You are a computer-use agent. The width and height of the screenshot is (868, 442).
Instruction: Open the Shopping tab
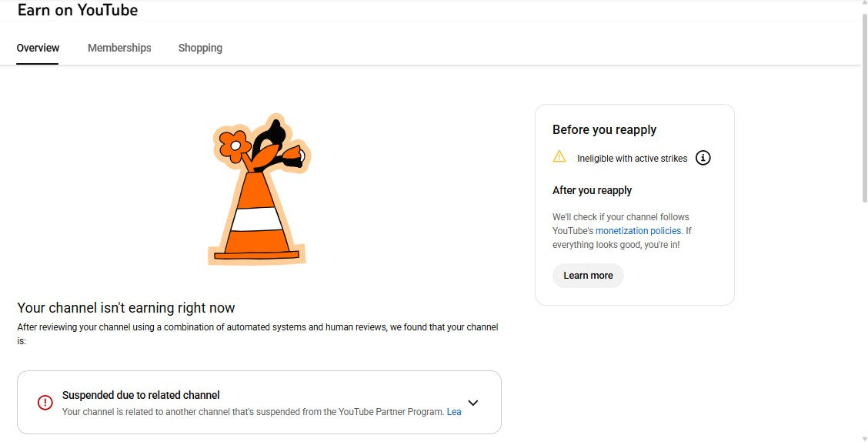pos(200,48)
